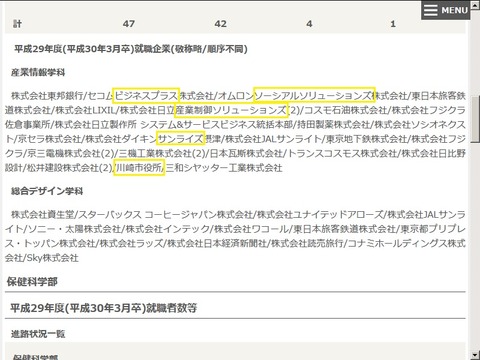The width and height of the screenshot is (480, 360).
Task: Click the heading 平成29年度(平成30年3月卒)就職企業
Action: [131, 49]
